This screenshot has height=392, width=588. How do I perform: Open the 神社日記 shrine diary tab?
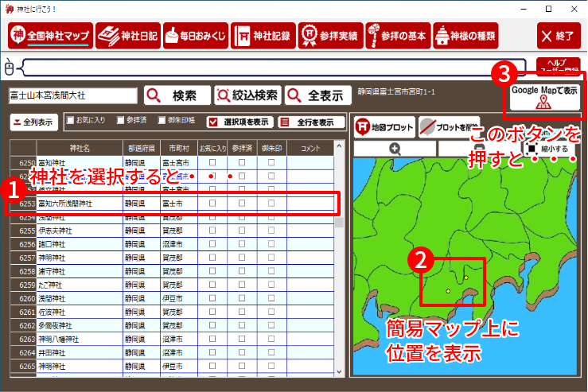(127, 35)
